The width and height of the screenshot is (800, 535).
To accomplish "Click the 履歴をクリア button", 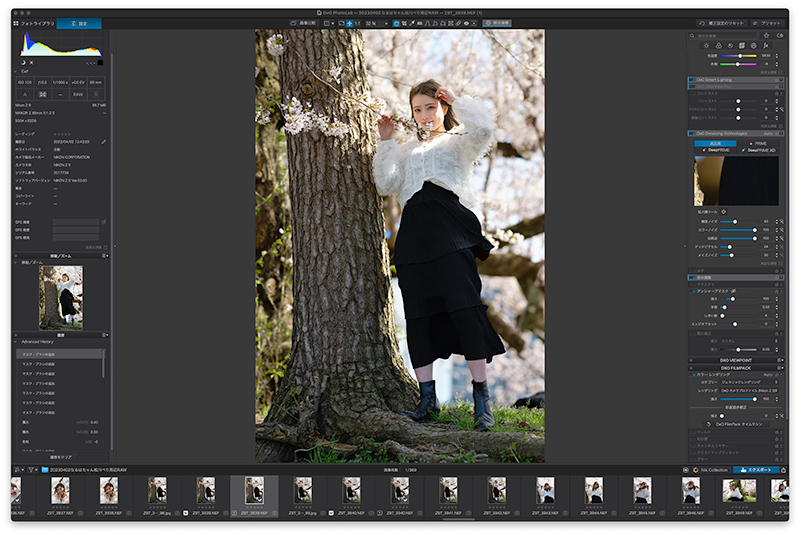I will (x=61, y=457).
